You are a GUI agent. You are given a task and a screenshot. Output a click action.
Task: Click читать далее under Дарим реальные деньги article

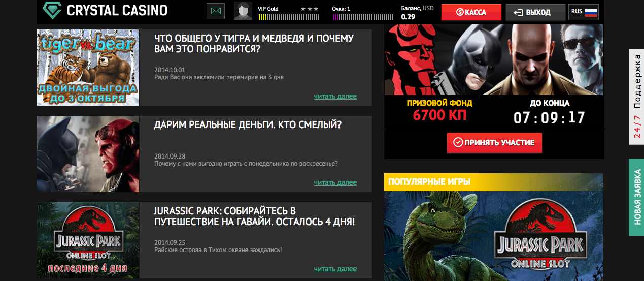(335, 182)
